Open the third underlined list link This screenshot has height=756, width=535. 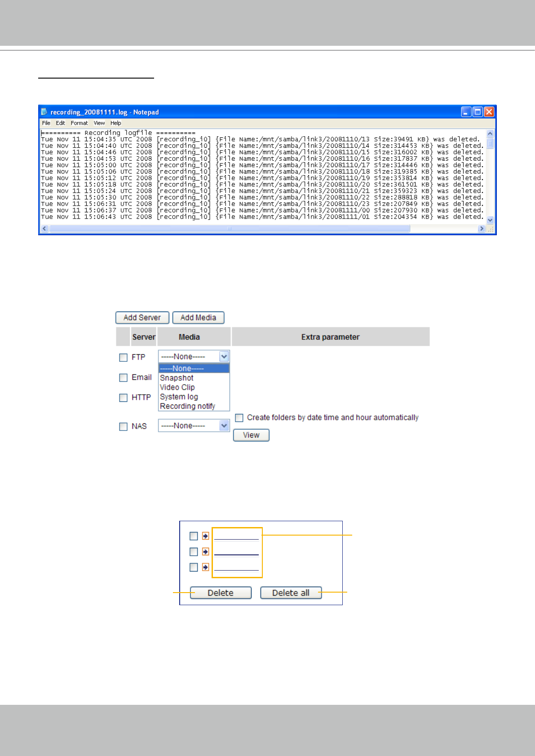(236, 567)
